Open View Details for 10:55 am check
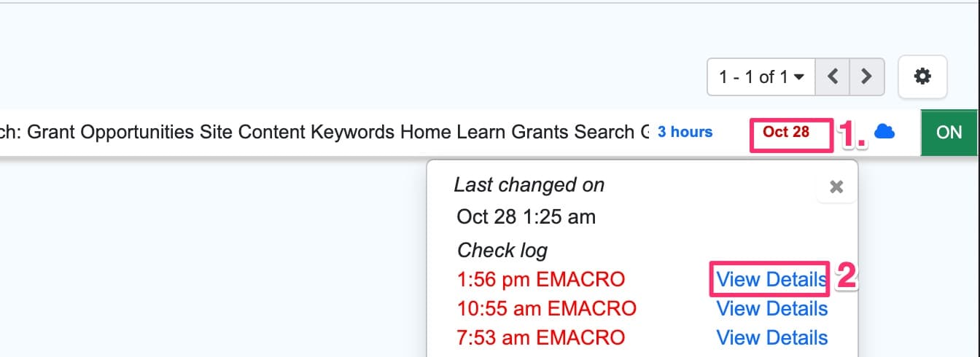Viewport: 980px width, 357px height. point(771,309)
